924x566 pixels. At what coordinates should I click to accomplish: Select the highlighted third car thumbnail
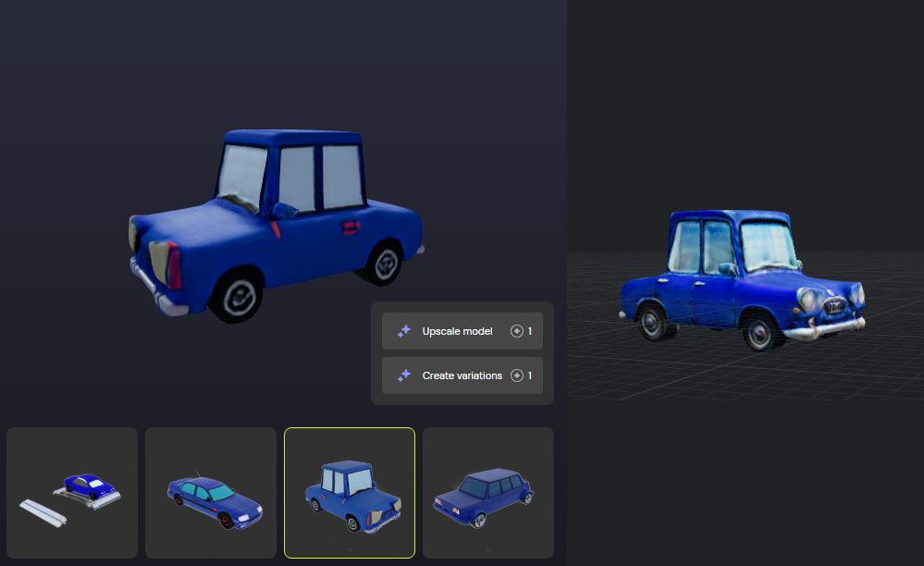pyautogui.click(x=350, y=492)
